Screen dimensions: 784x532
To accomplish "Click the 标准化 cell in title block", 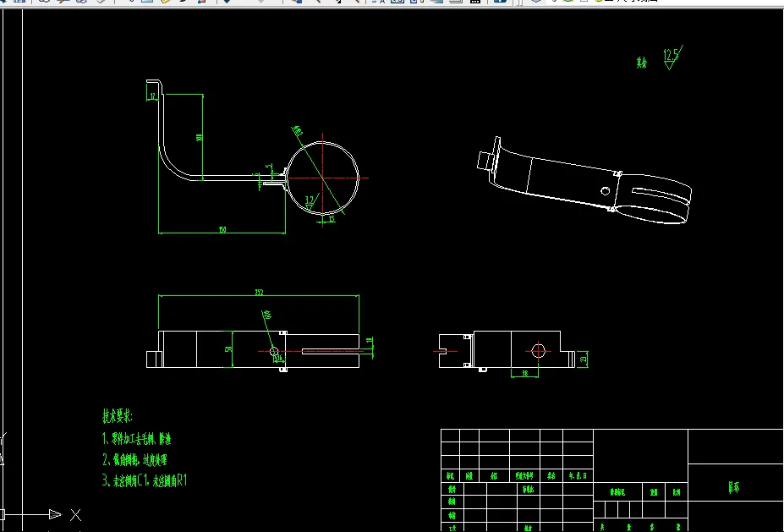I will 528,489.
